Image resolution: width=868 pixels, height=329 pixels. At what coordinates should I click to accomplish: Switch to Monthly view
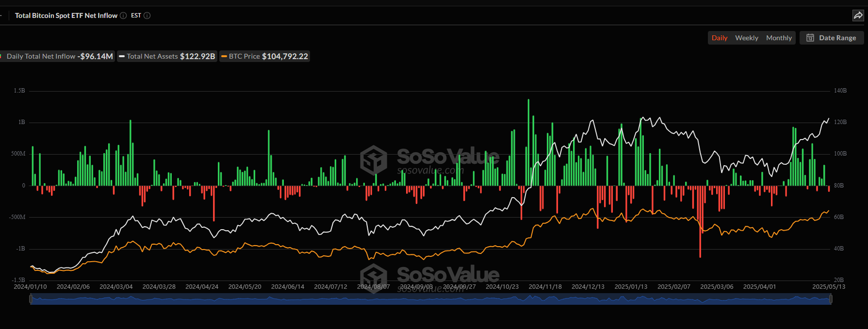click(779, 38)
